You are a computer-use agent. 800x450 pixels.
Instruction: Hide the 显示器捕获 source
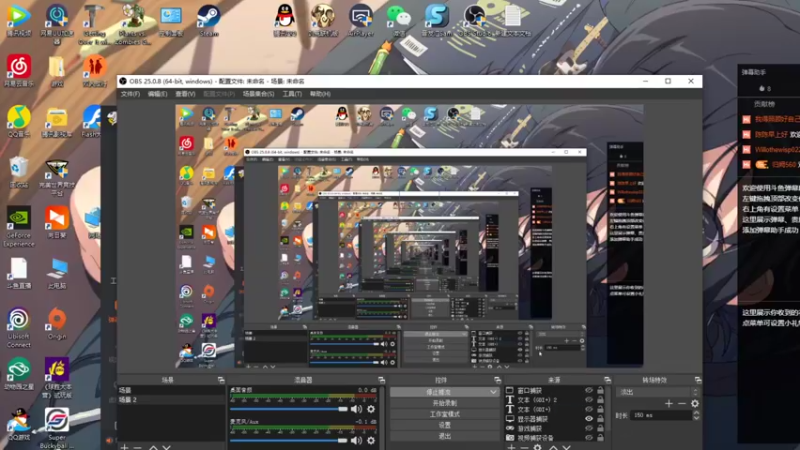589,419
